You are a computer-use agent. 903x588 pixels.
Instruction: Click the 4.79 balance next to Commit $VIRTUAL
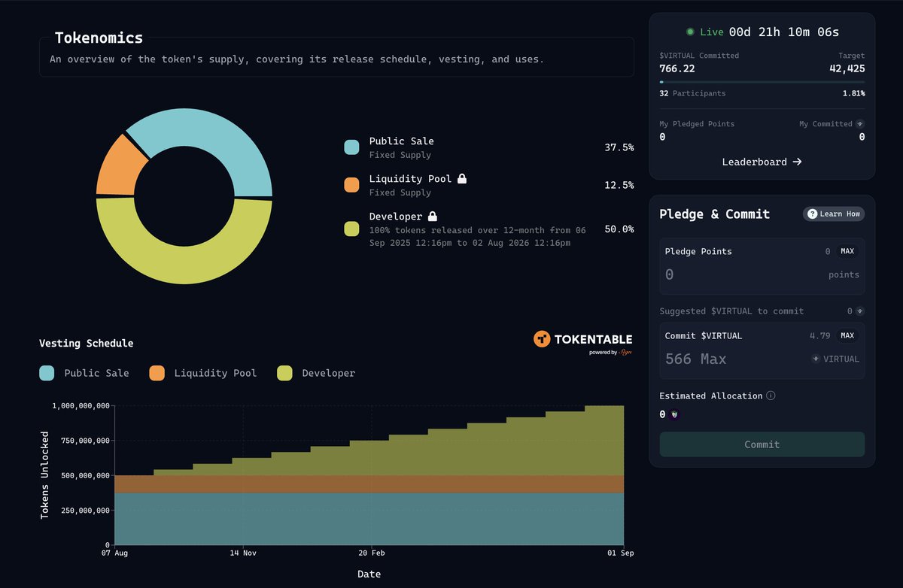[x=819, y=335]
